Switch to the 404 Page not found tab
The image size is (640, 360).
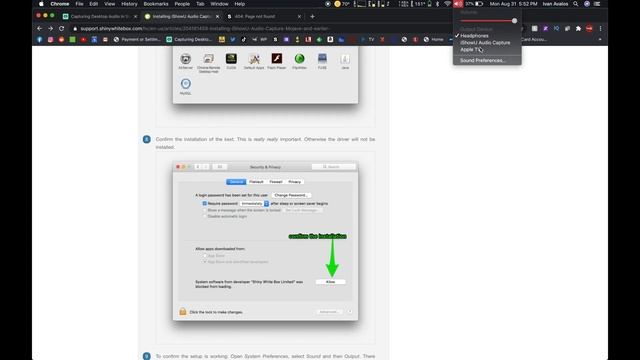(x=264, y=16)
